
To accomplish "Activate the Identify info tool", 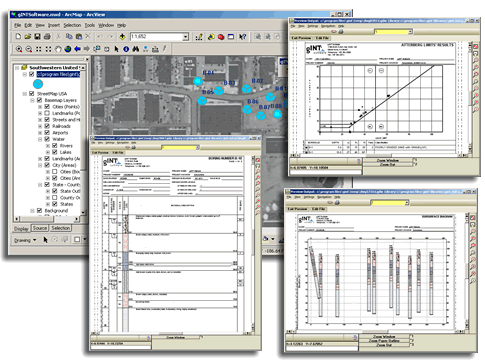I will (x=126, y=49).
